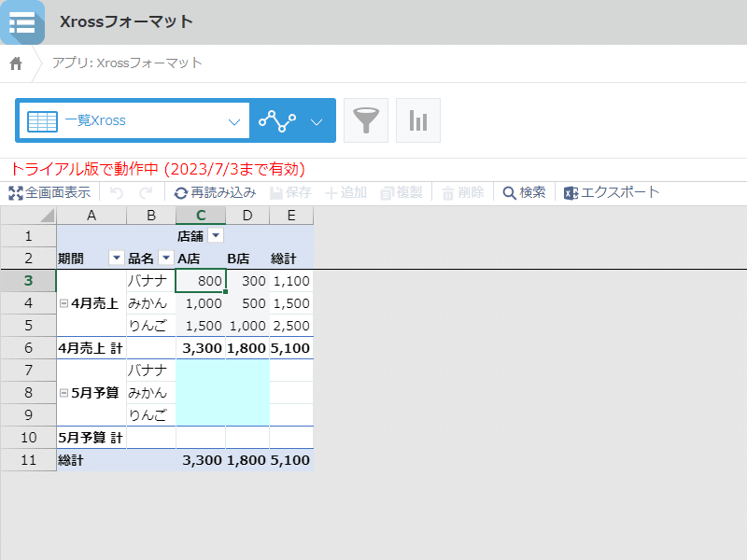Open the 店舗 filter dropdown
Image resolution: width=747 pixels, height=560 pixels.
(216, 235)
